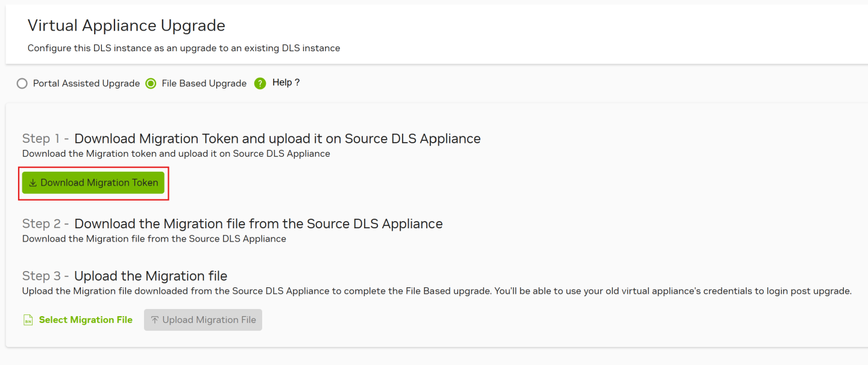Click the credentials description paragraph under Step 3
Viewport: 868px width, 365px height.
tap(436, 292)
